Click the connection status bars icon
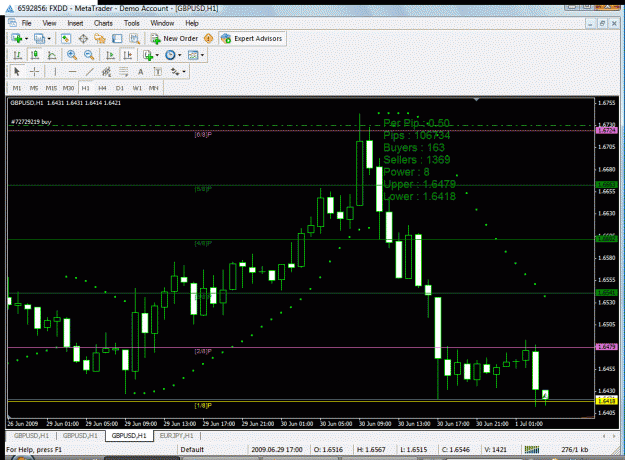625x460 pixels. coord(532,450)
